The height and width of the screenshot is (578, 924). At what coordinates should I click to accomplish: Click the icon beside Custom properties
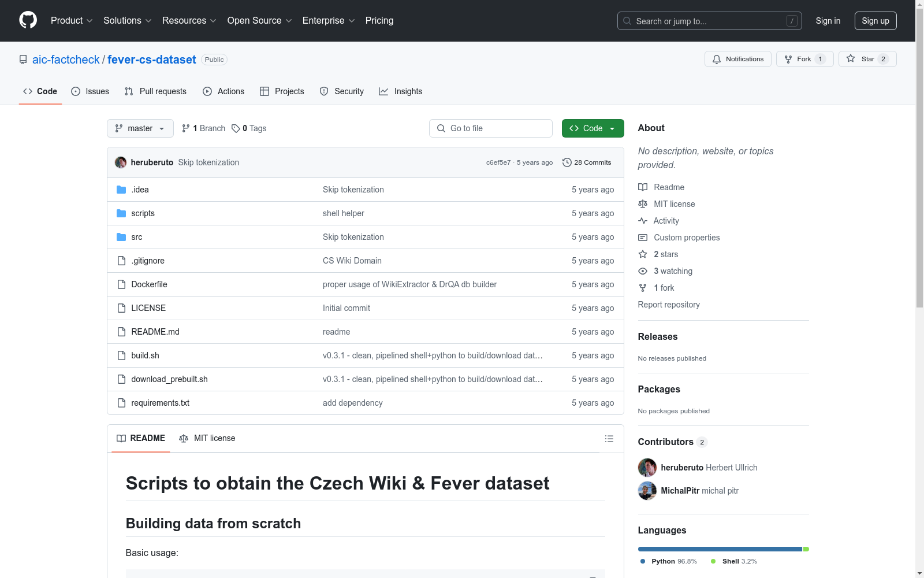pos(643,238)
